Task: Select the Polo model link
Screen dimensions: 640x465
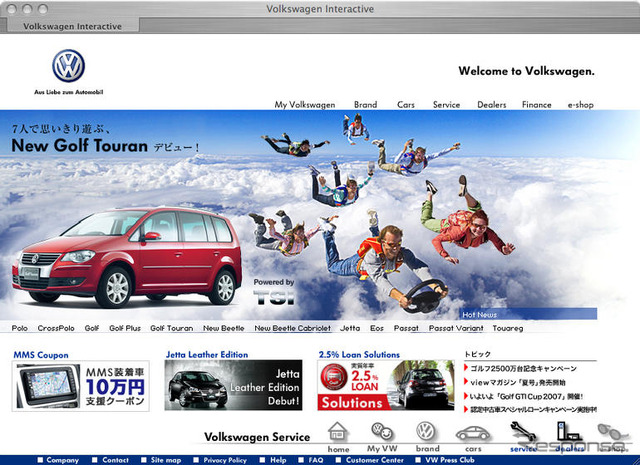Action: [x=20, y=328]
